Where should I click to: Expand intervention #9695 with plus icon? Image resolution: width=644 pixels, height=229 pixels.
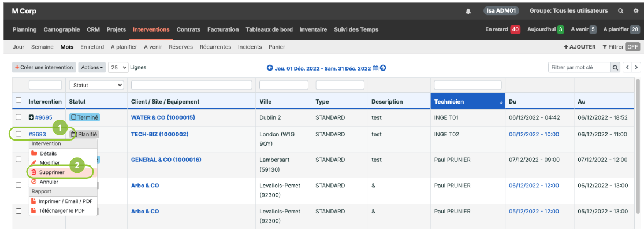coord(31,117)
